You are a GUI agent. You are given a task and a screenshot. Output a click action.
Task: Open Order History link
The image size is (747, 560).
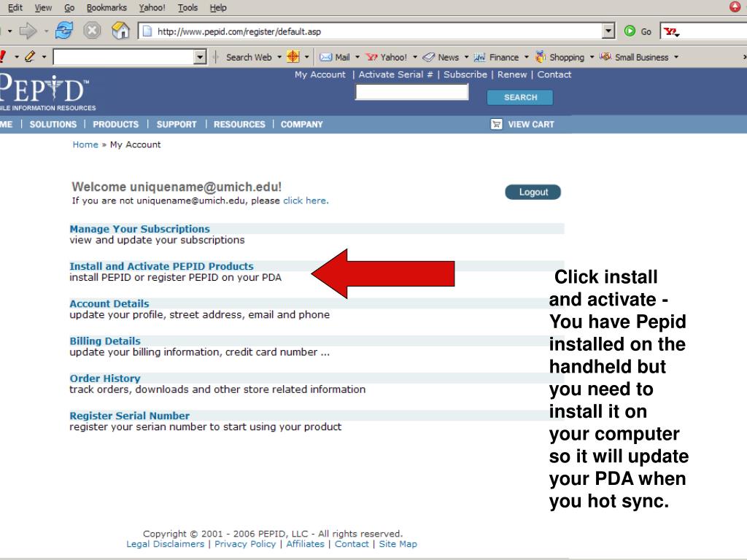105,378
